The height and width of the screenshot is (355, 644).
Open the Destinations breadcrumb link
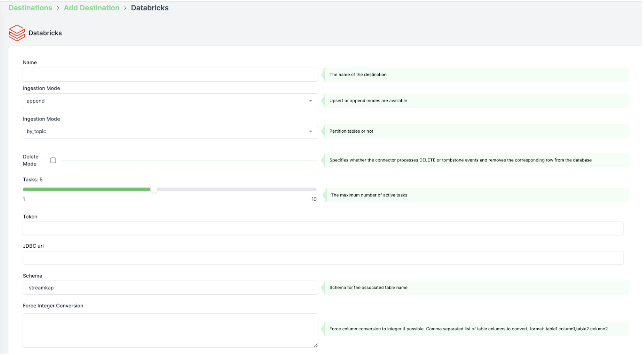[x=30, y=8]
